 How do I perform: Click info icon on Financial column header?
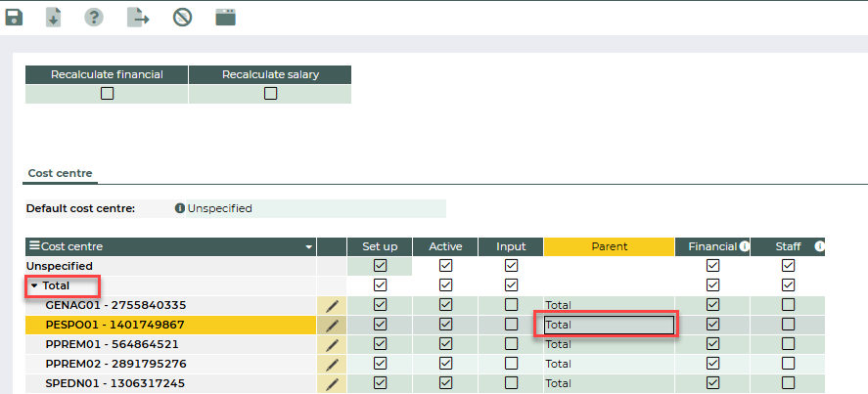tap(744, 246)
